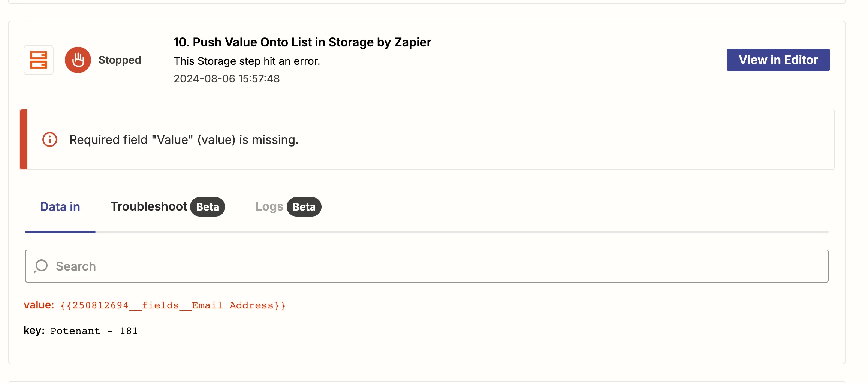Click the Beta badge beside Logs
Image resolution: width=868 pixels, height=383 pixels.
click(x=304, y=207)
